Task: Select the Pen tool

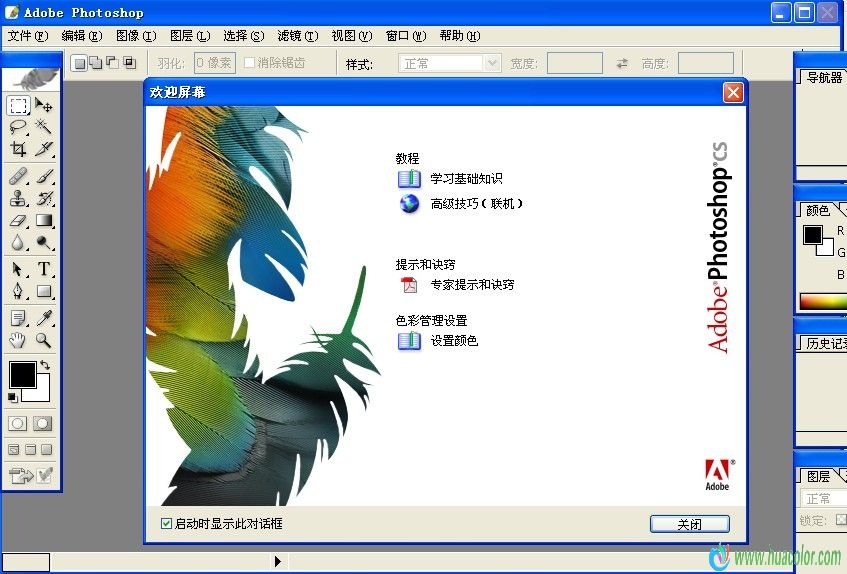Action: click(x=18, y=291)
